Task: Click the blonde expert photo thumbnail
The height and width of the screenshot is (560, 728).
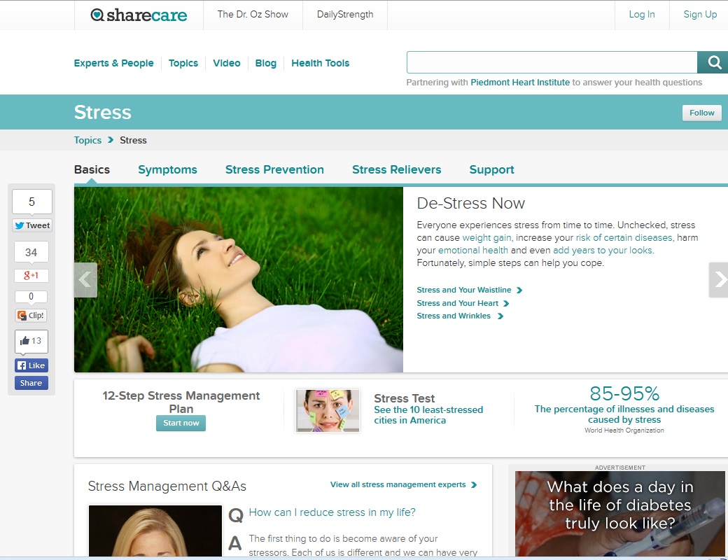Action: pyautogui.click(x=155, y=531)
